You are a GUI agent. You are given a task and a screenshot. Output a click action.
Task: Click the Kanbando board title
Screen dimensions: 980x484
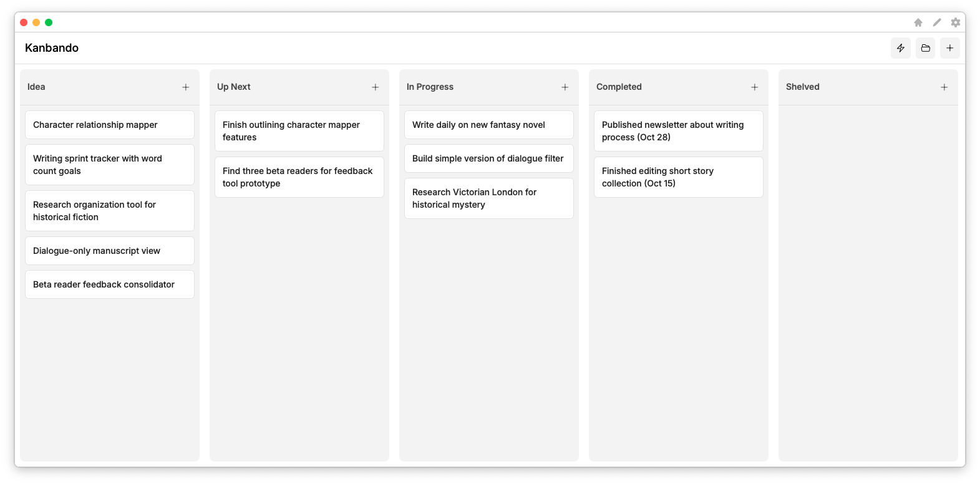(x=52, y=48)
